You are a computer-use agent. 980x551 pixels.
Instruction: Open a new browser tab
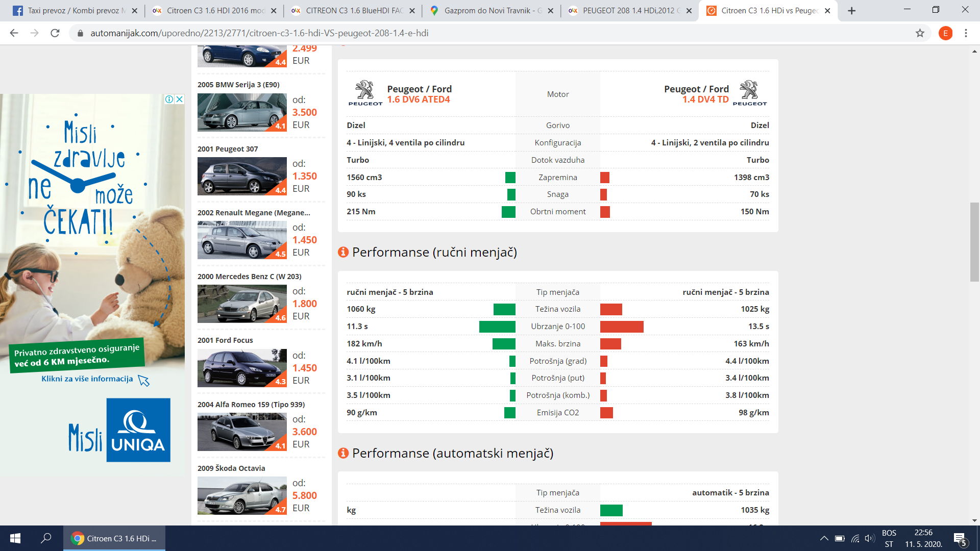click(851, 11)
